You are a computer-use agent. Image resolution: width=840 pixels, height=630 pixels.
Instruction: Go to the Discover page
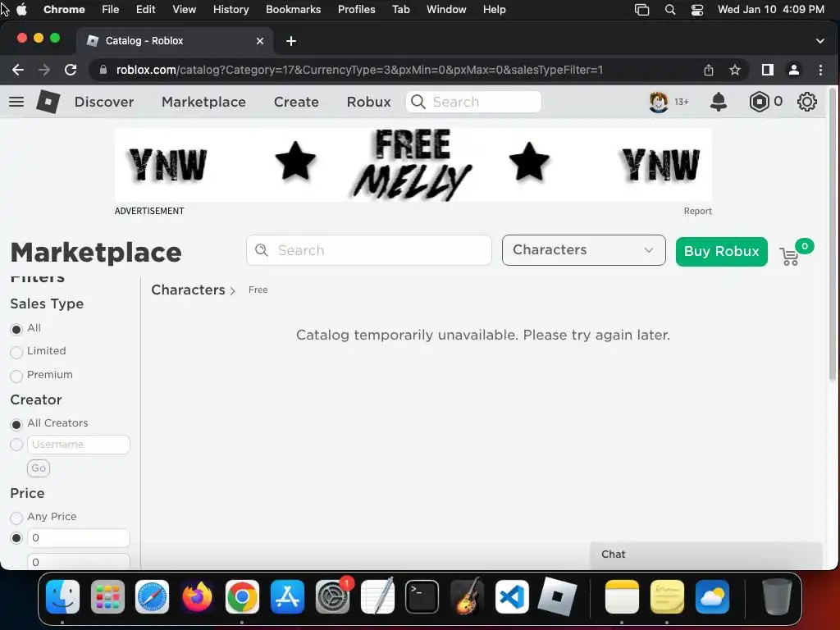pos(104,102)
